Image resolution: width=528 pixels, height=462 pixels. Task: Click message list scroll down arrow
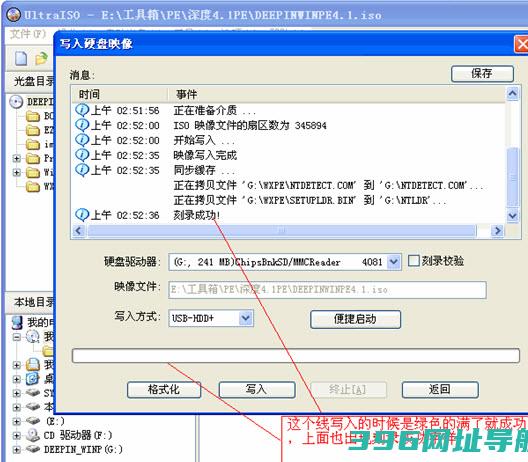pos(513,215)
